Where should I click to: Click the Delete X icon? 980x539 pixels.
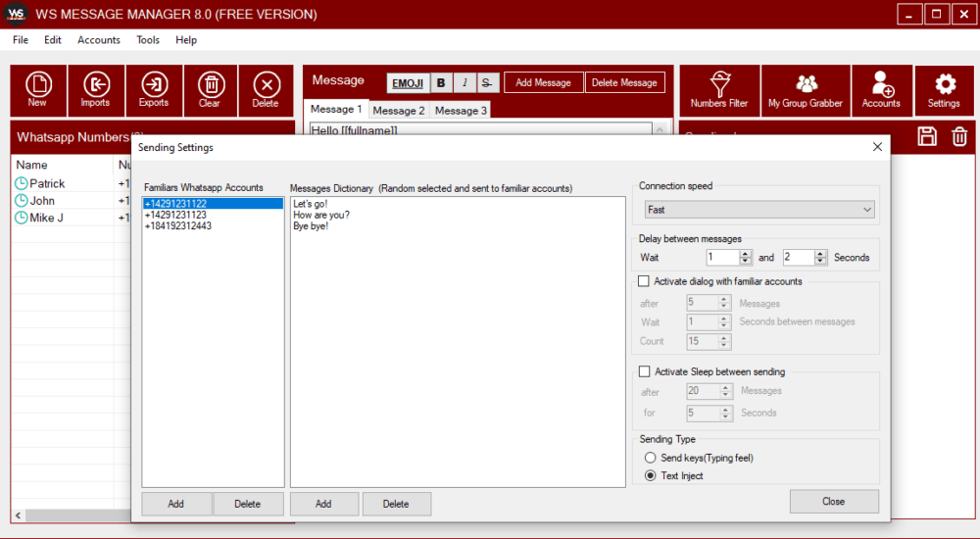267,91
